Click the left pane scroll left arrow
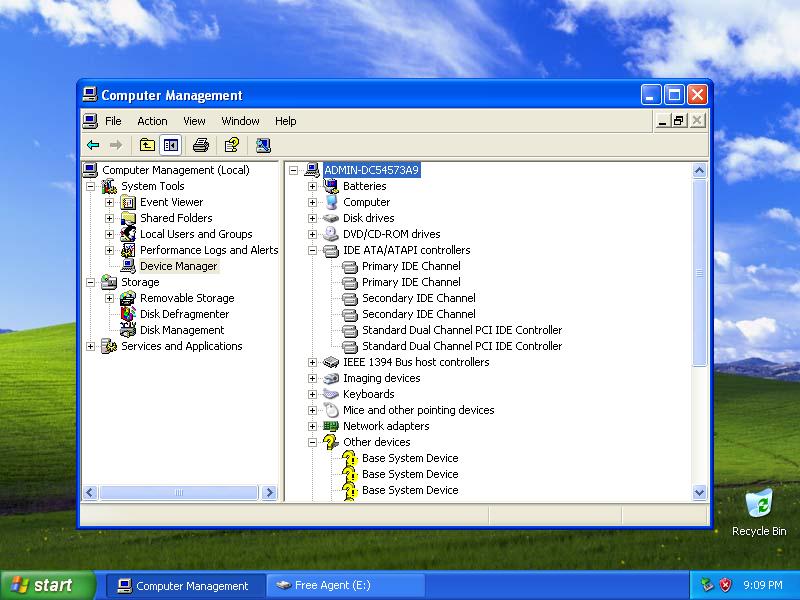Image resolution: width=800 pixels, height=600 pixels. [90, 492]
